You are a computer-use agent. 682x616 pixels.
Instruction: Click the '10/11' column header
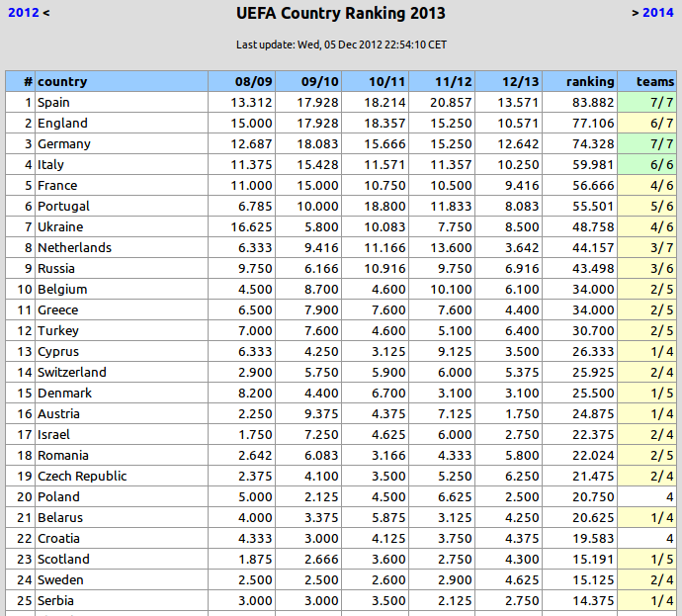point(376,81)
